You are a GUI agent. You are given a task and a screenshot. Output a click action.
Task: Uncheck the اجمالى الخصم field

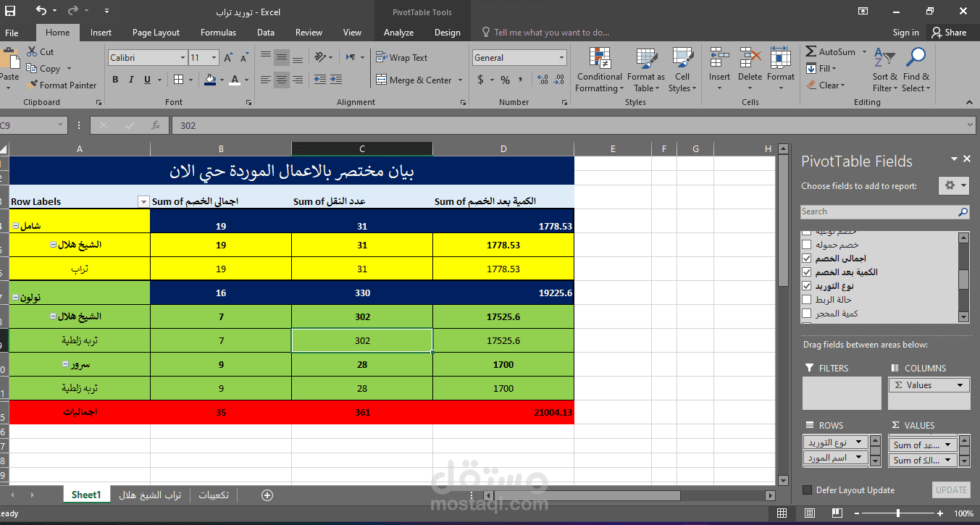(806, 259)
